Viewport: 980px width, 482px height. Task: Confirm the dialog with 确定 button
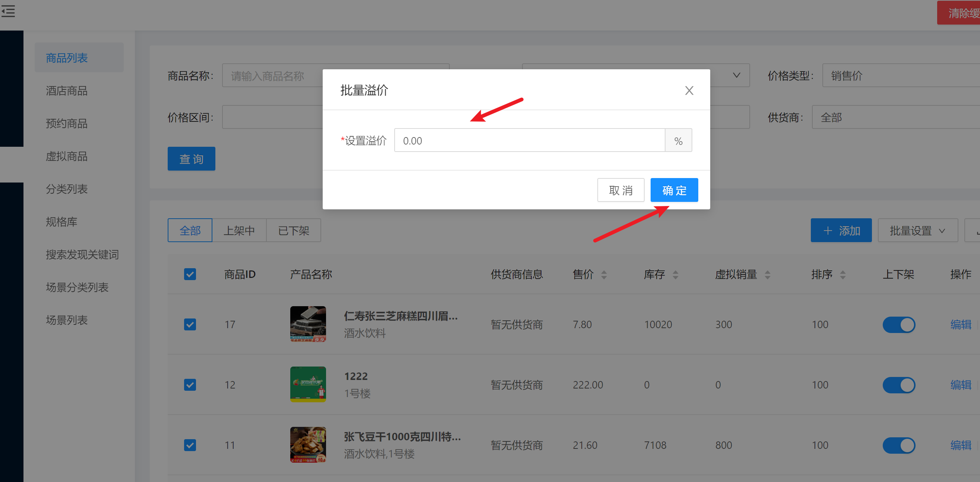(x=674, y=190)
